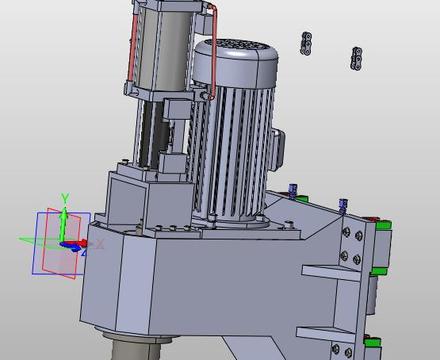Pick the red reference plane outline
Screen dimensions: 440x360
(x=61, y=243)
